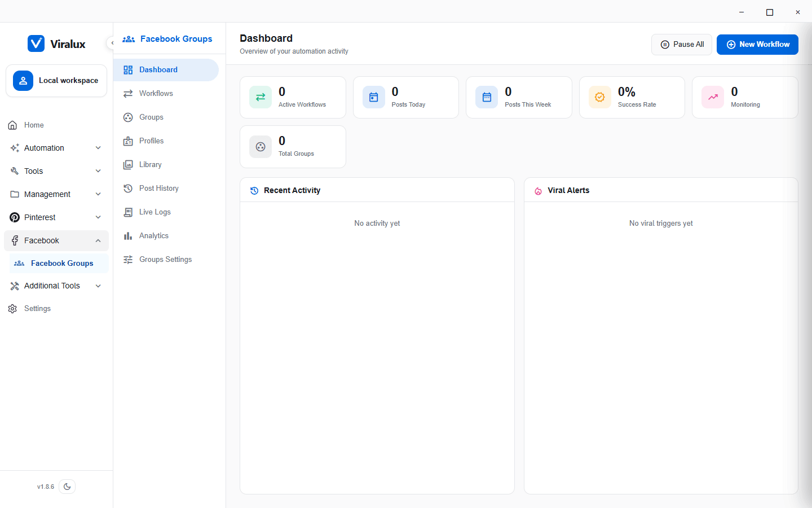Screen dimensions: 812x508
Task: Click the v1.8.6 version label
Action: click(46, 487)
